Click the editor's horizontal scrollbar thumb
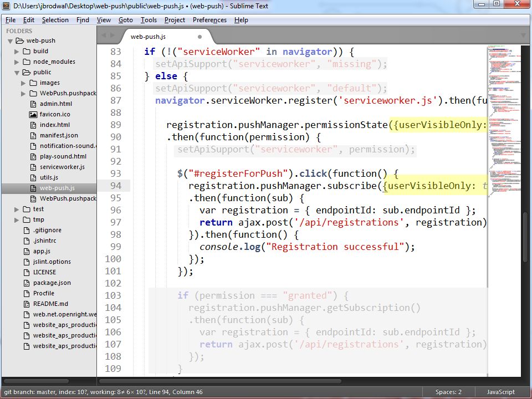532x399 pixels. coord(220,381)
